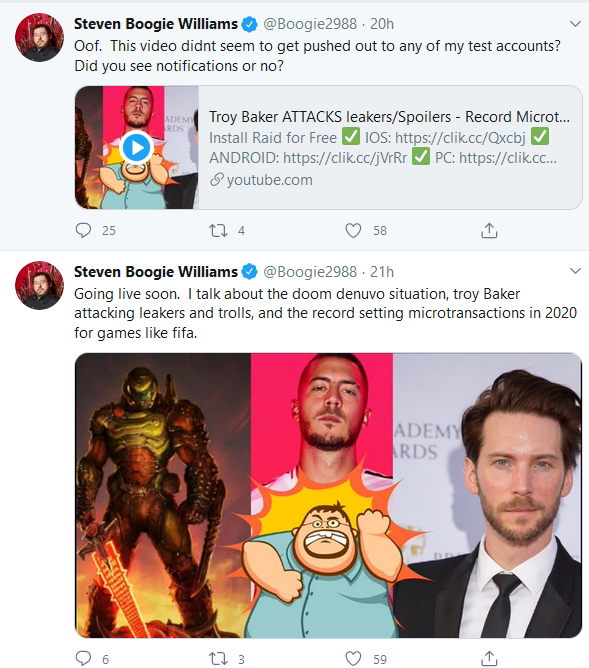Open the large Doom and Troy Baker image
This screenshot has width=589, height=668.
click(x=328, y=495)
